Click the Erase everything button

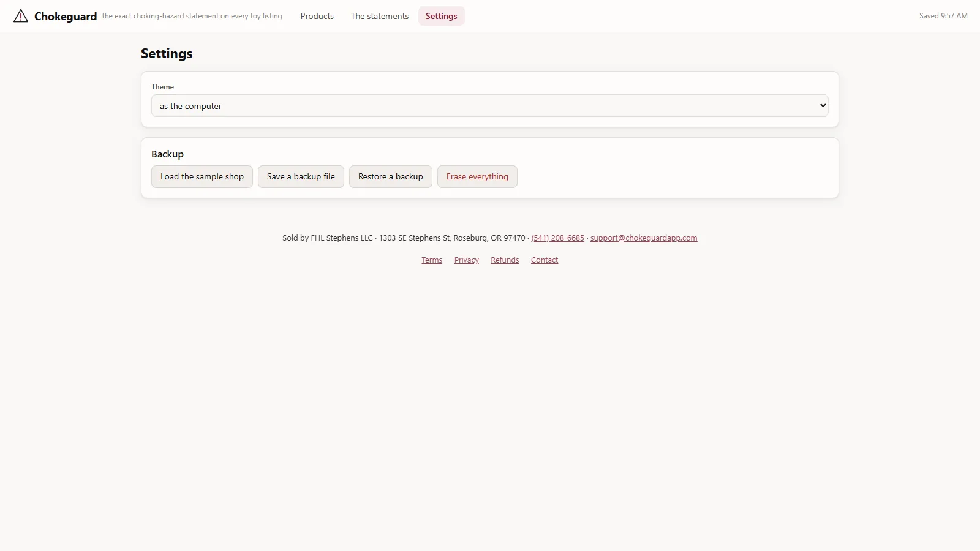click(477, 177)
